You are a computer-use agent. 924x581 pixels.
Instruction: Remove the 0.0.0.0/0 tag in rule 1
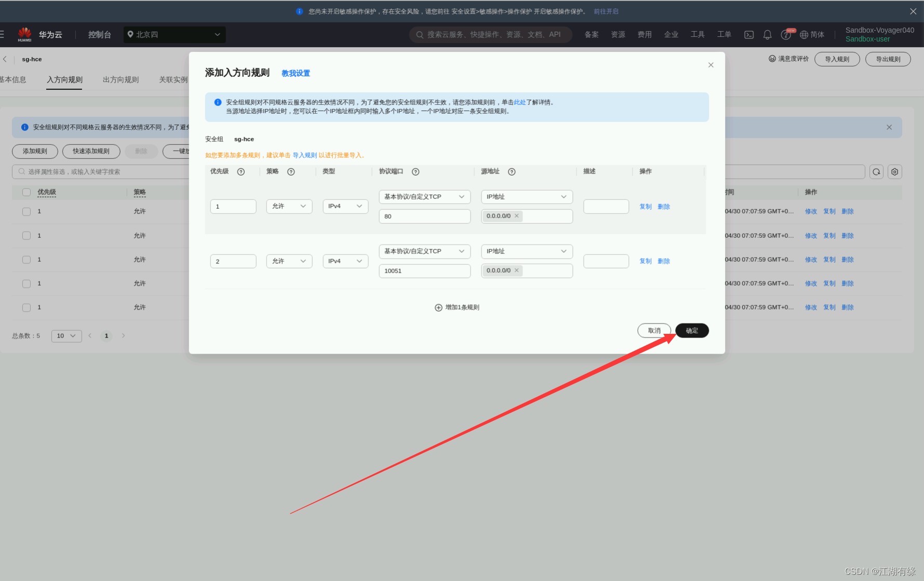[x=517, y=216]
